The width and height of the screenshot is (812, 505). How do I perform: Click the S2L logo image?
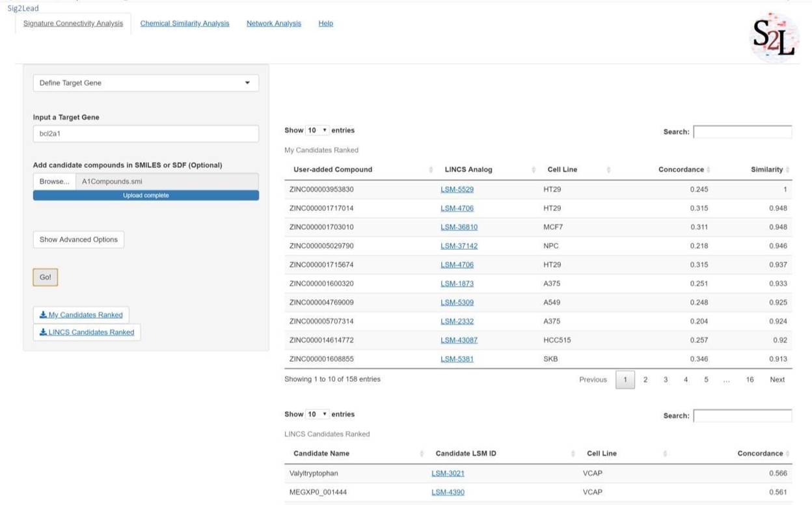[x=775, y=37]
